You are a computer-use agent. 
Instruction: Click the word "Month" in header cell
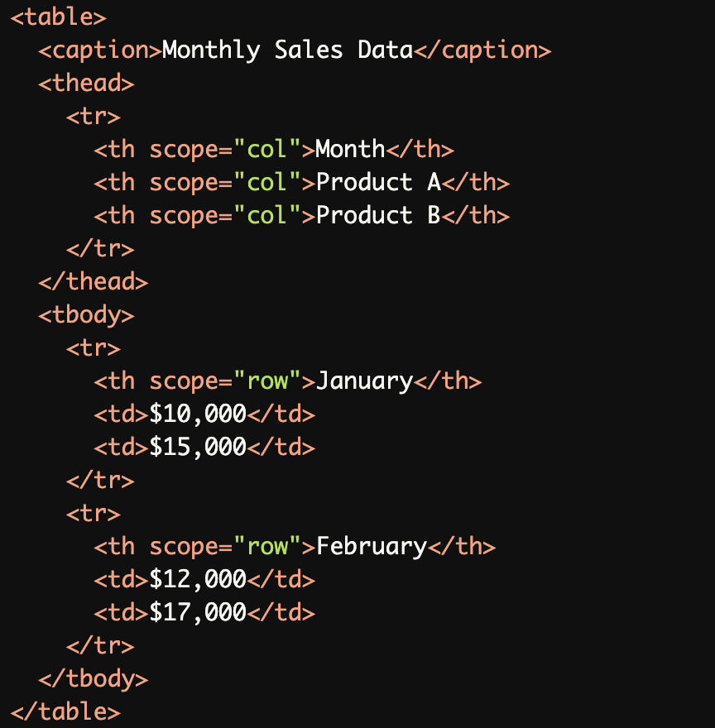350,149
